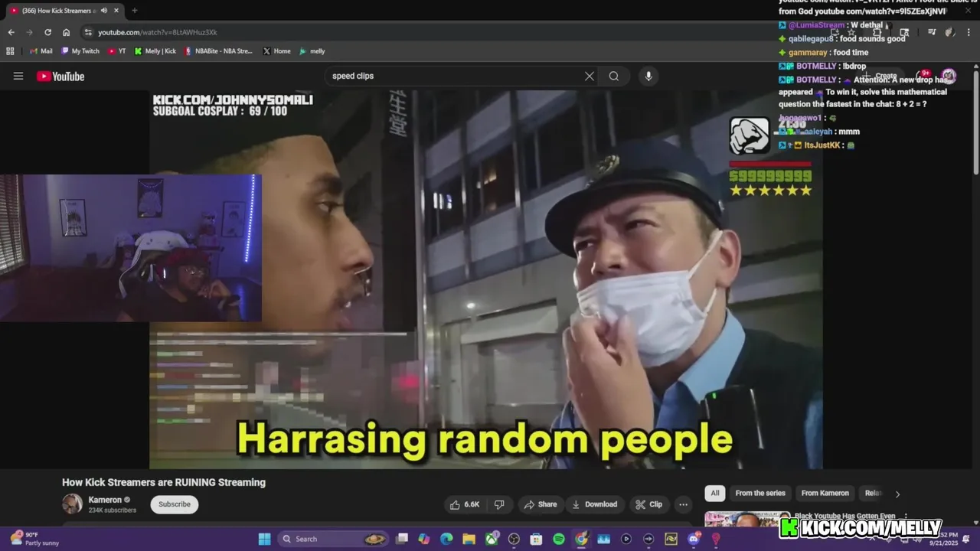Screen dimensions: 980x551
Task: Subscribe to the Kameron channel
Action: (175, 504)
